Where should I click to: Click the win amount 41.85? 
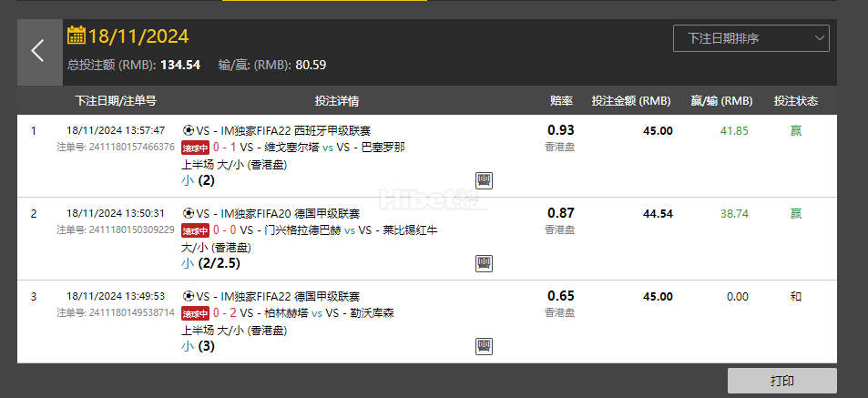(x=734, y=131)
